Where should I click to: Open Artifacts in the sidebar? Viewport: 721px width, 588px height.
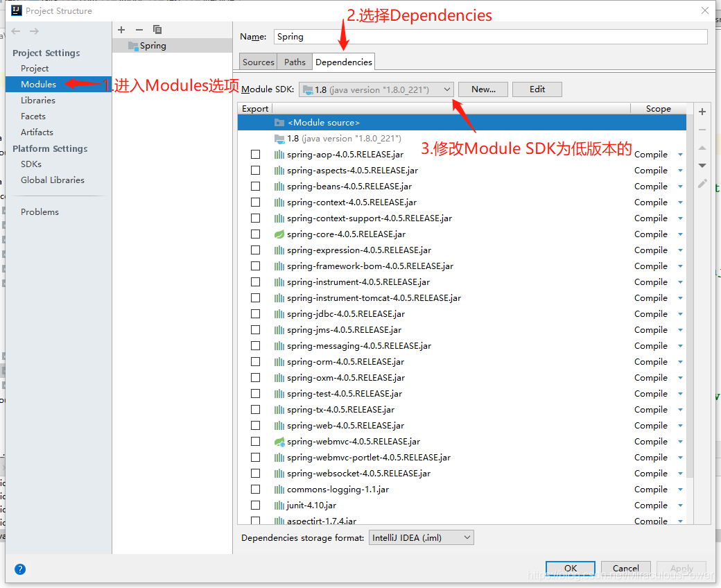(x=37, y=132)
